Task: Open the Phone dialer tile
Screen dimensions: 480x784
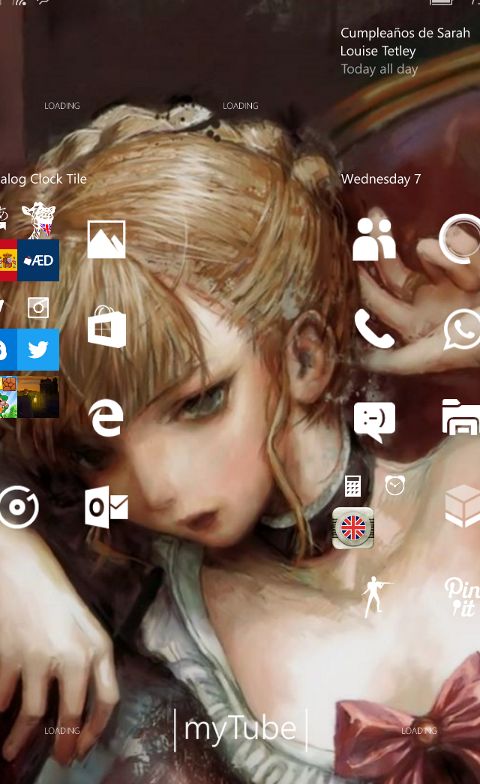Action: (x=374, y=328)
